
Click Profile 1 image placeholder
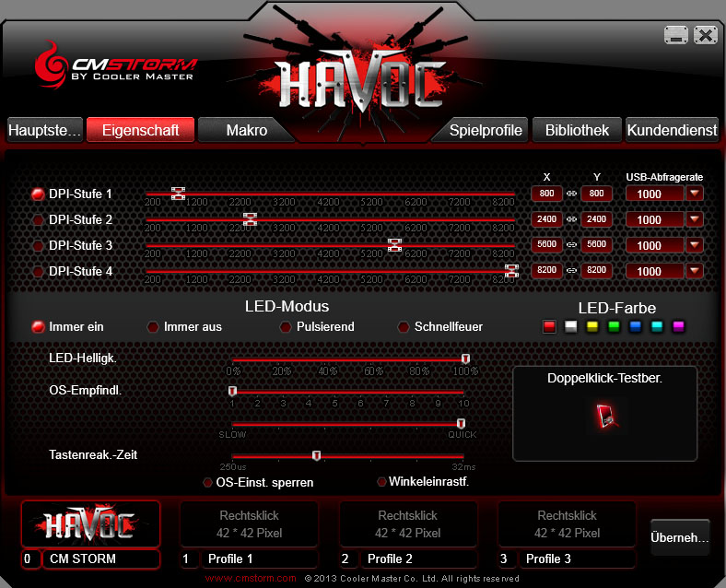click(249, 524)
